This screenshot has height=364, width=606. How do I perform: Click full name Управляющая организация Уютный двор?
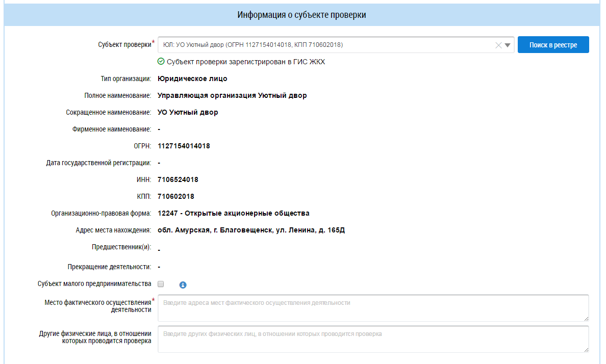click(x=232, y=96)
